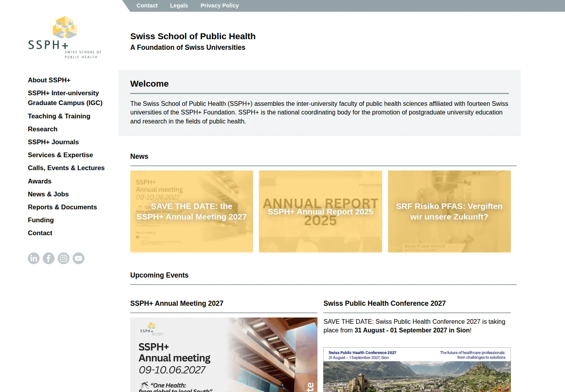The image size is (565, 392).
Task: Open Contact in the sidebar menu
Action: point(40,233)
